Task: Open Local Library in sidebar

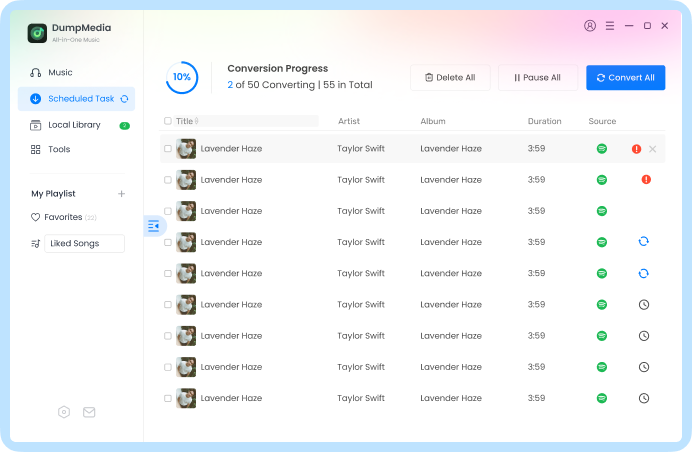Action: (74, 125)
